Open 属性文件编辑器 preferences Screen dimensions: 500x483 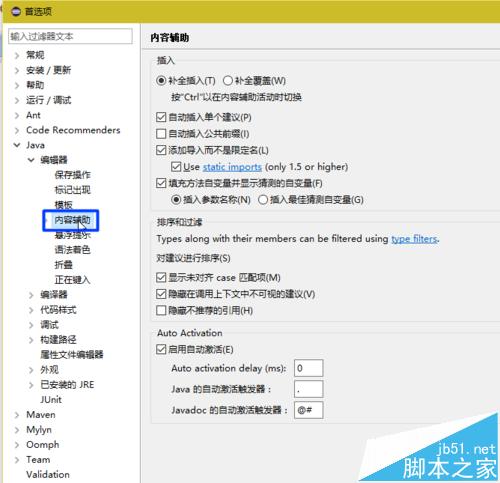[x=72, y=354]
